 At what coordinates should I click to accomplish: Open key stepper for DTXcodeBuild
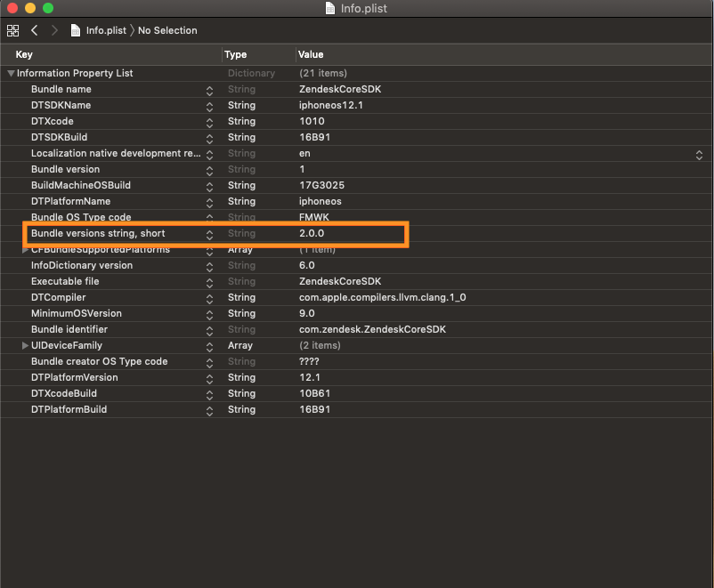(209, 395)
